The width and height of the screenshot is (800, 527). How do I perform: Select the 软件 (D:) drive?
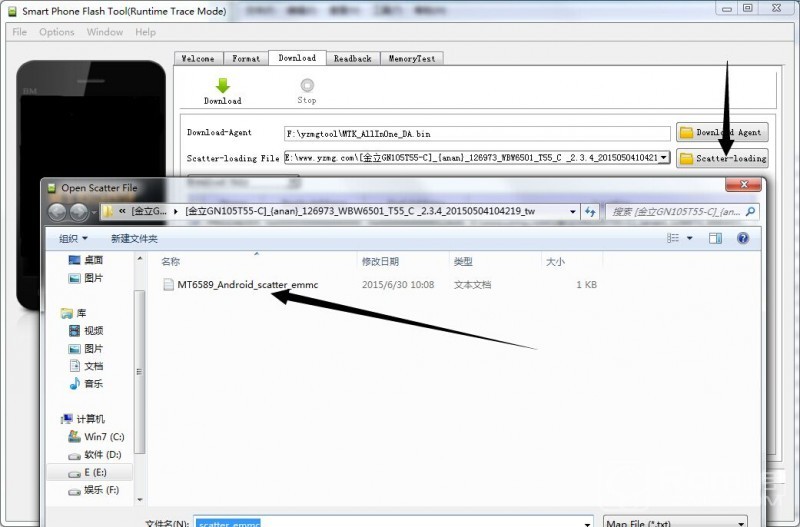coord(95,455)
